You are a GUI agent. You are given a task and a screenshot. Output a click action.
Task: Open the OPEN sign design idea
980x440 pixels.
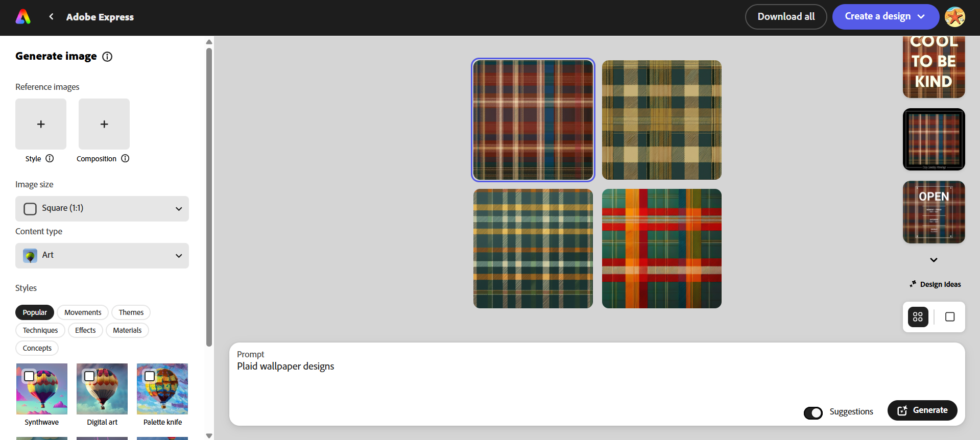tap(934, 212)
